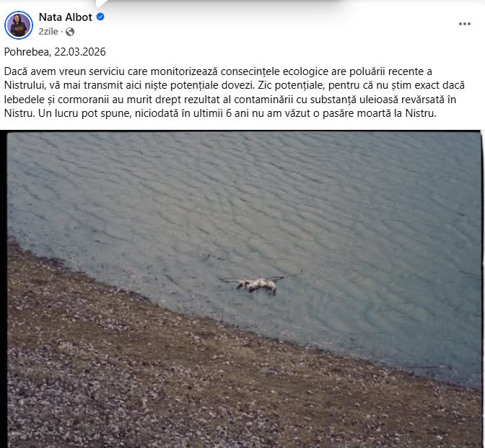
Task: Click the dead bird floating in the photo
Action: coord(257,284)
